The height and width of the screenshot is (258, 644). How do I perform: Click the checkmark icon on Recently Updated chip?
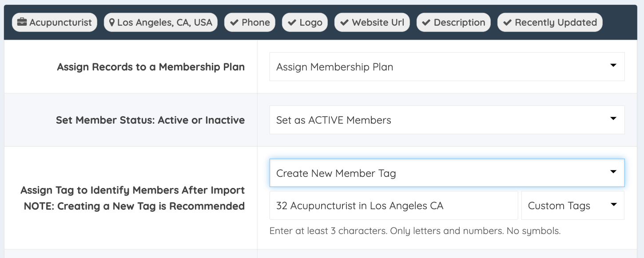[x=507, y=23]
